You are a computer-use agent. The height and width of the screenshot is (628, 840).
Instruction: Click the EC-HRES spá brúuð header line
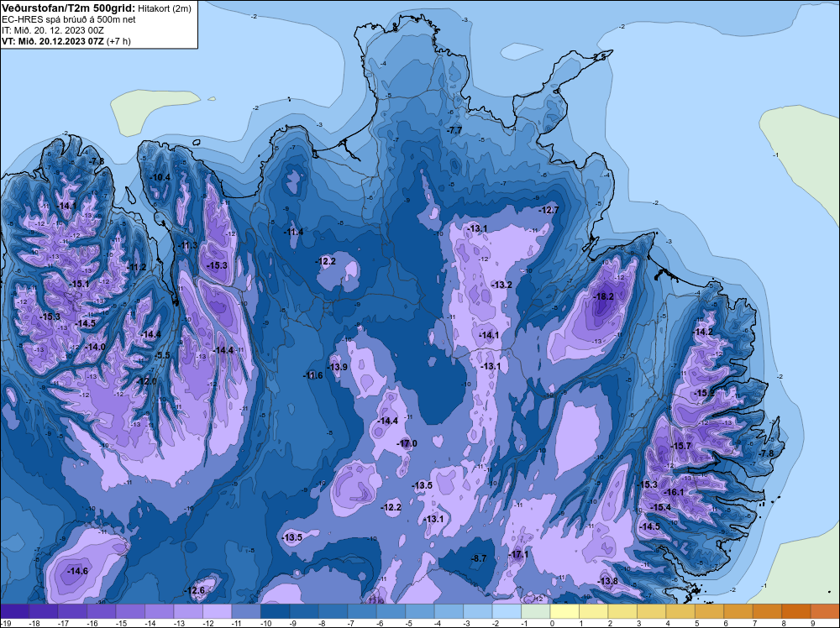69,20
